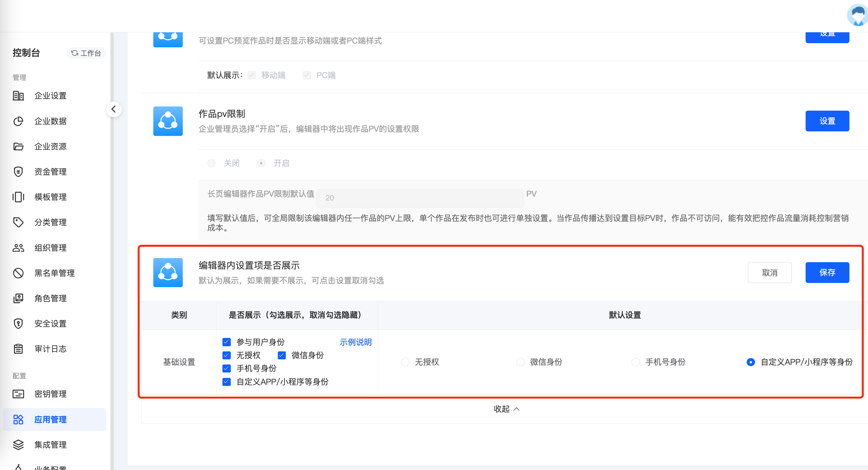The image size is (868, 470).
Task: Click the 作品pv限制 设置 button
Action: point(827,121)
